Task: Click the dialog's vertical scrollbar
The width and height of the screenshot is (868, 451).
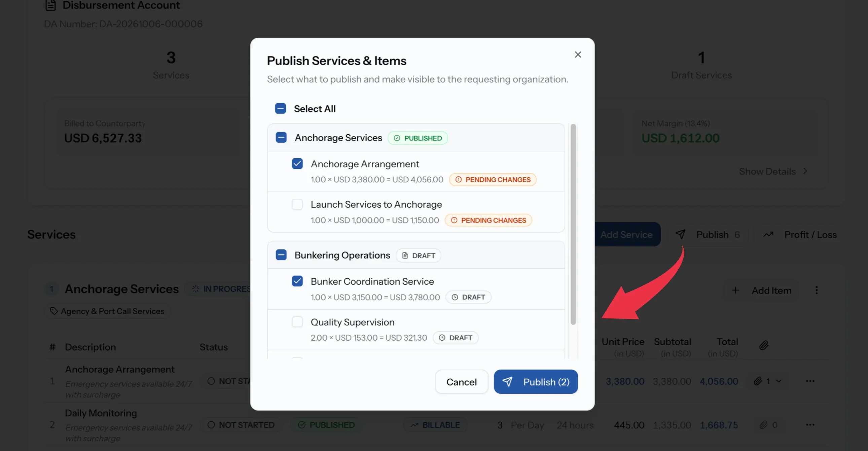Action: (x=573, y=224)
